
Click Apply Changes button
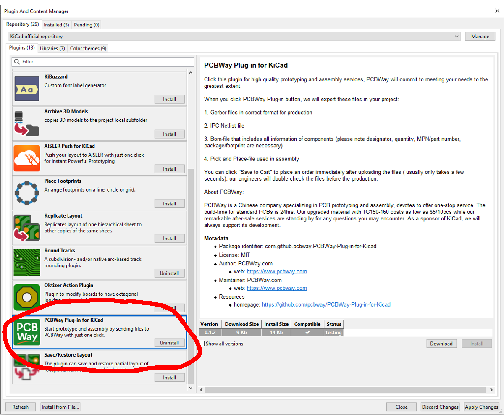click(481, 407)
